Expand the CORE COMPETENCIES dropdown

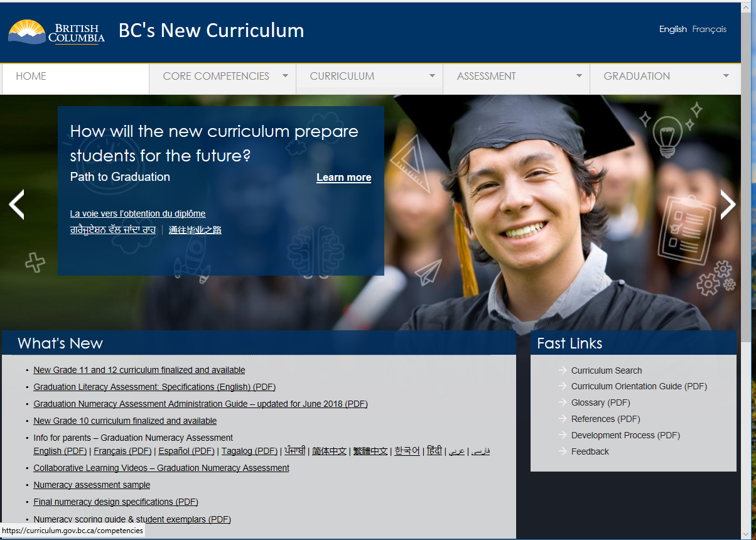click(284, 76)
